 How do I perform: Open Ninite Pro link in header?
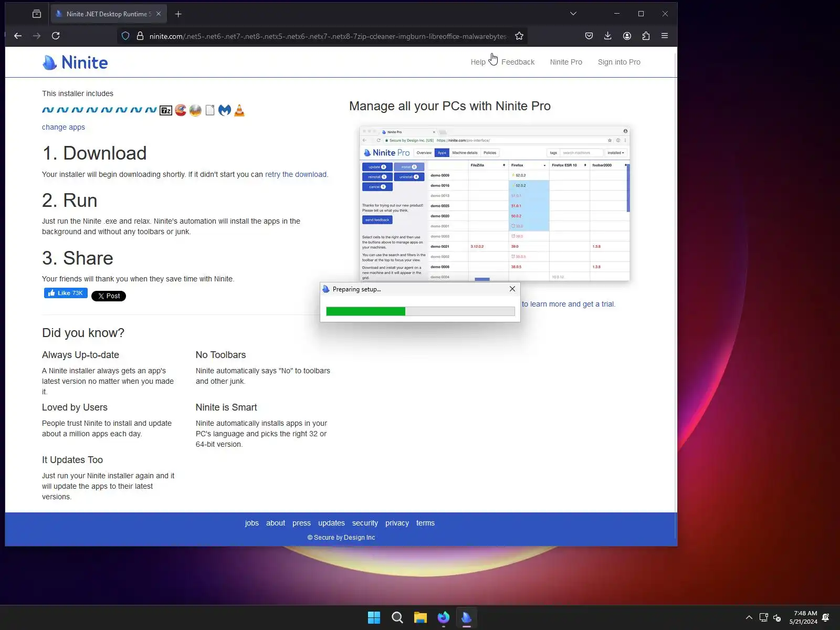(x=566, y=62)
